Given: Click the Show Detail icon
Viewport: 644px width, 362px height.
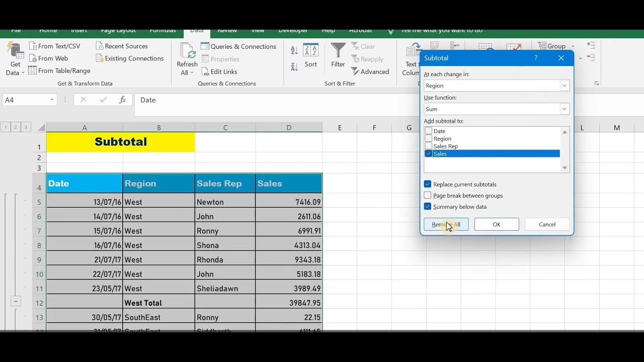Looking at the screenshot, I should click(591, 46).
